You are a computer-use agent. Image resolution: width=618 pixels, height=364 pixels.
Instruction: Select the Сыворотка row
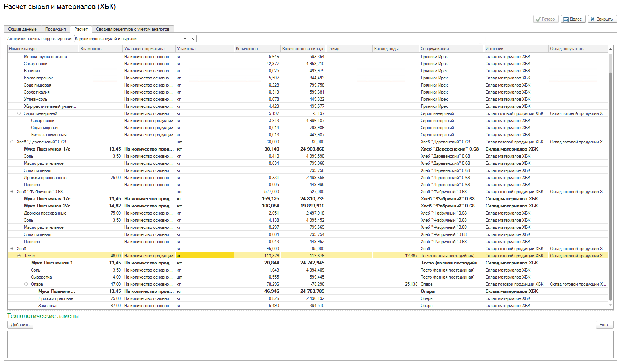tap(307, 277)
